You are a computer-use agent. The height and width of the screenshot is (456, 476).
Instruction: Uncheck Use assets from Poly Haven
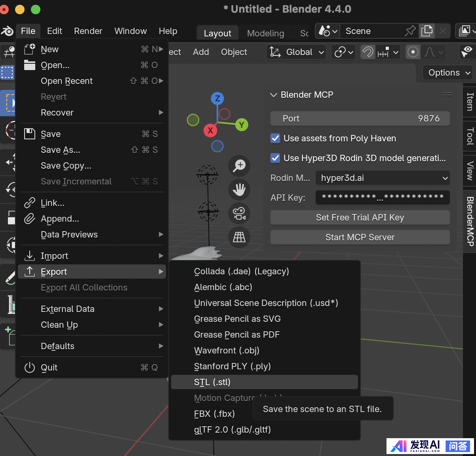click(x=275, y=138)
